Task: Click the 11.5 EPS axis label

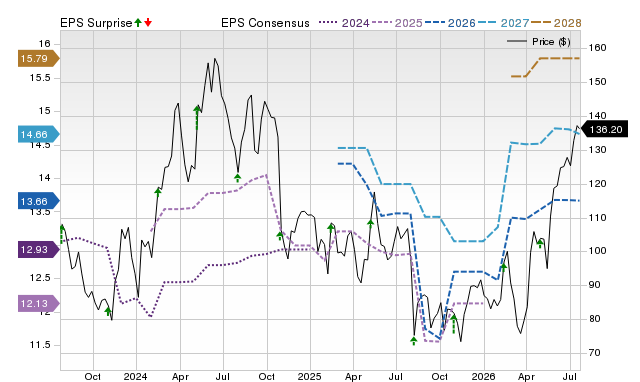Action: 40,345
